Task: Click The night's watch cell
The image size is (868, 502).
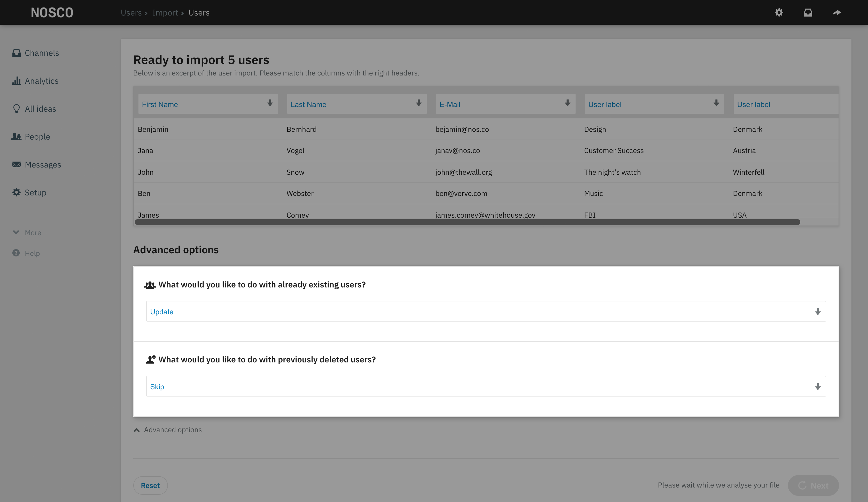Action: (613, 172)
